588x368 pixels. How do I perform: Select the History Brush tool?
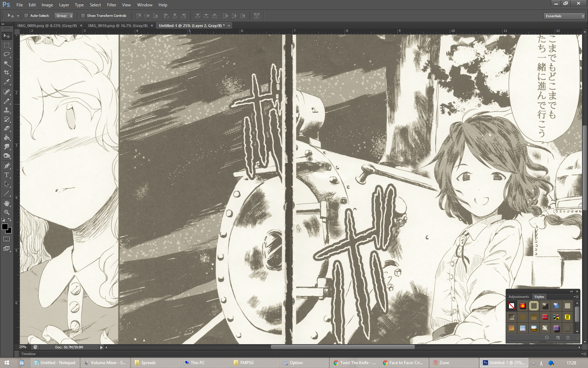(7, 119)
